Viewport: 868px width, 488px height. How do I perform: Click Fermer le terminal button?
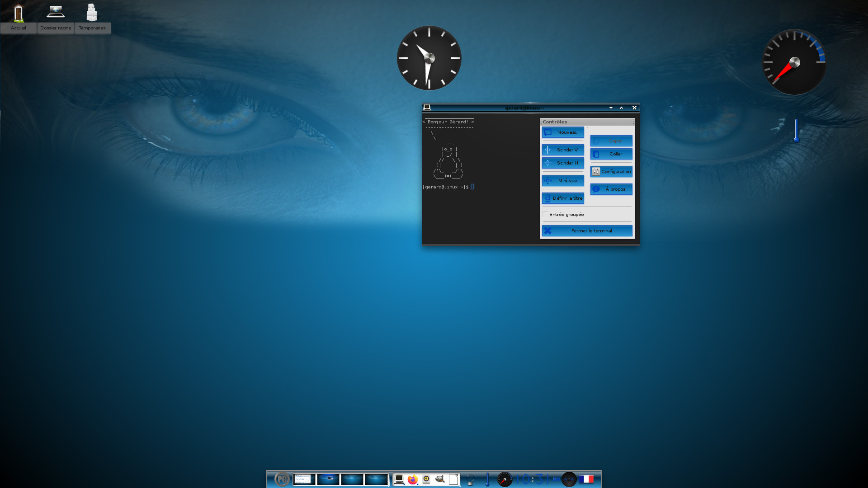pyautogui.click(x=587, y=231)
